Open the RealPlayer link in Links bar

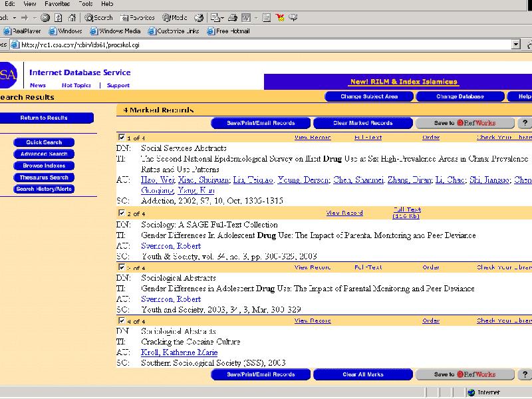(x=22, y=31)
